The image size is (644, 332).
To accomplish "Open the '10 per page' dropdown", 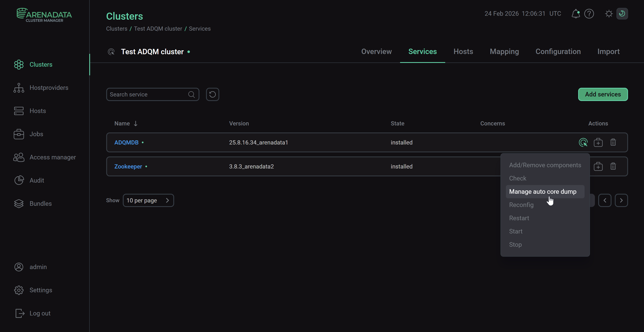I will click(148, 200).
